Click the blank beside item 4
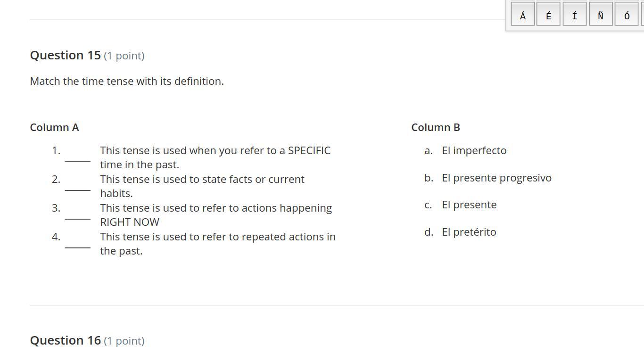The height and width of the screenshot is (362, 644). [x=77, y=243]
